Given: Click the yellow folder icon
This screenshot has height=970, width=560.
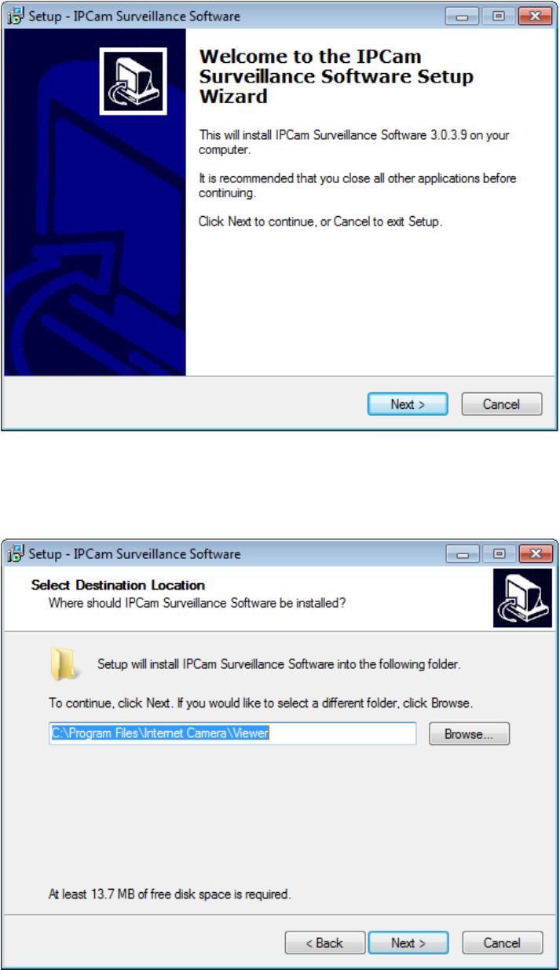Looking at the screenshot, I should 62,664.
